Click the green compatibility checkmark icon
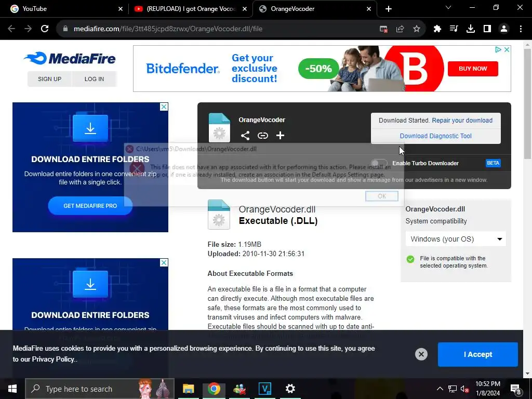Screen dimensions: 532x399 coord(410,260)
